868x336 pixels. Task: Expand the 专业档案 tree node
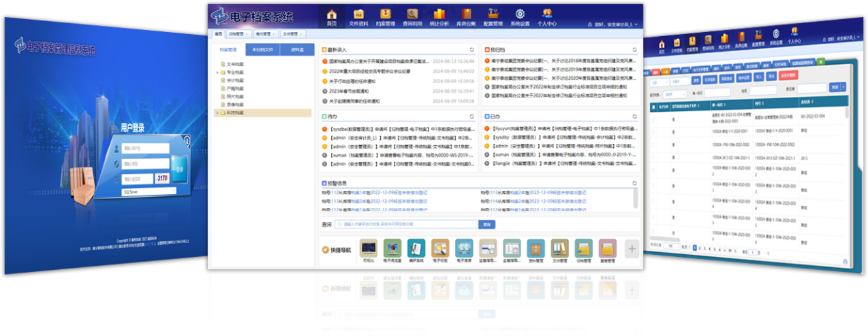[x=218, y=72]
